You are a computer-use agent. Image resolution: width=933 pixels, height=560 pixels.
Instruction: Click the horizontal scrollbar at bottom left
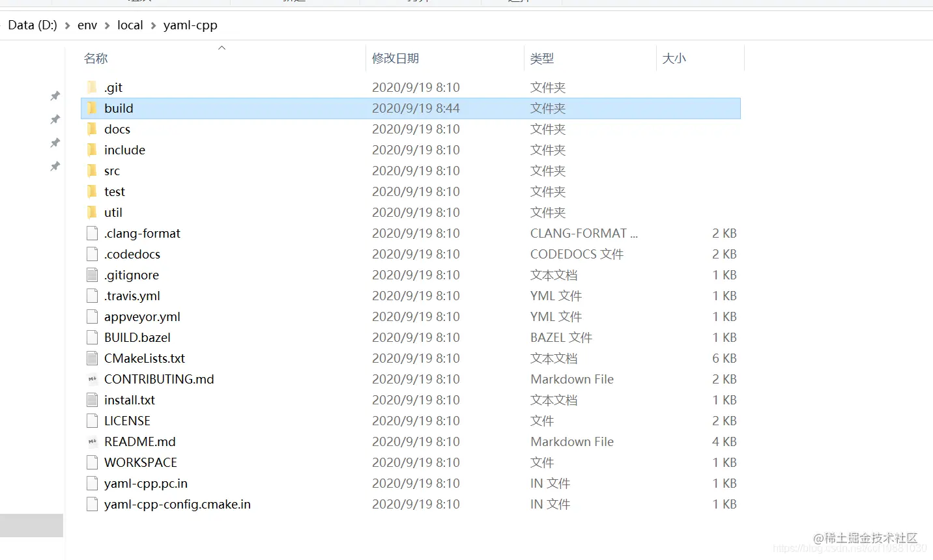point(31,525)
